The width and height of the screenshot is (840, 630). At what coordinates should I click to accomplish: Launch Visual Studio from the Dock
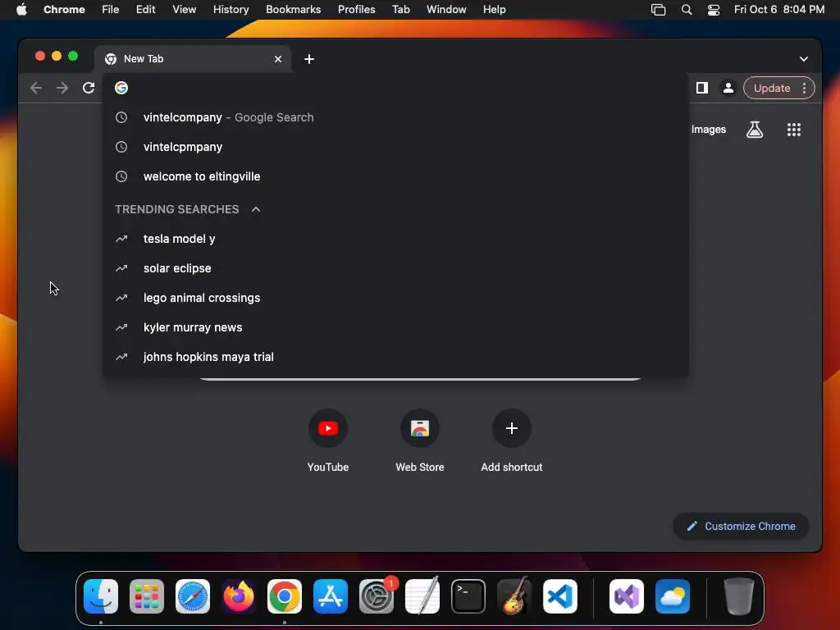click(626, 596)
